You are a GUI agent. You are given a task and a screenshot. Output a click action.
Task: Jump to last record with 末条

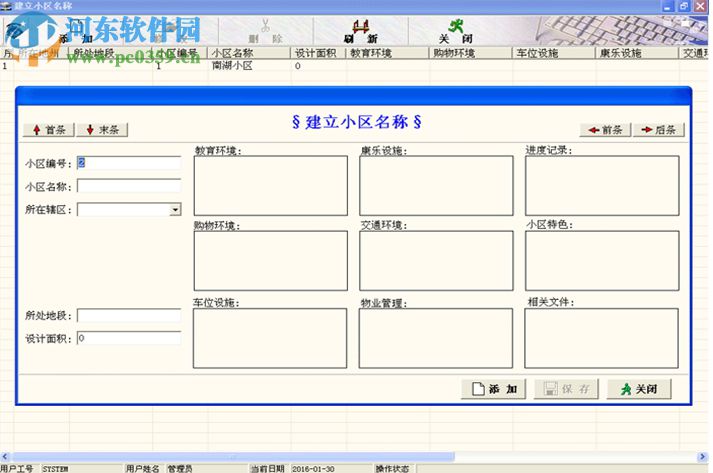[x=102, y=130]
